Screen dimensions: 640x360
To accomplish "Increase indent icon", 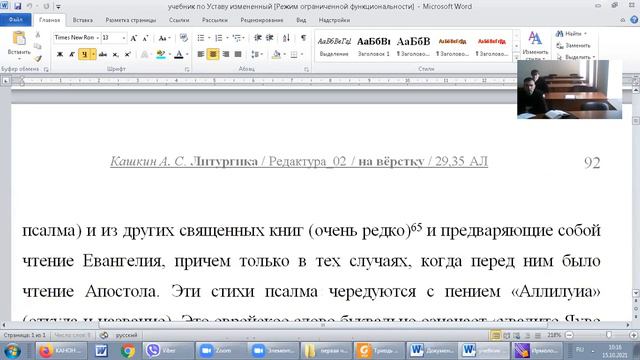I will click(x=269, y=38).
